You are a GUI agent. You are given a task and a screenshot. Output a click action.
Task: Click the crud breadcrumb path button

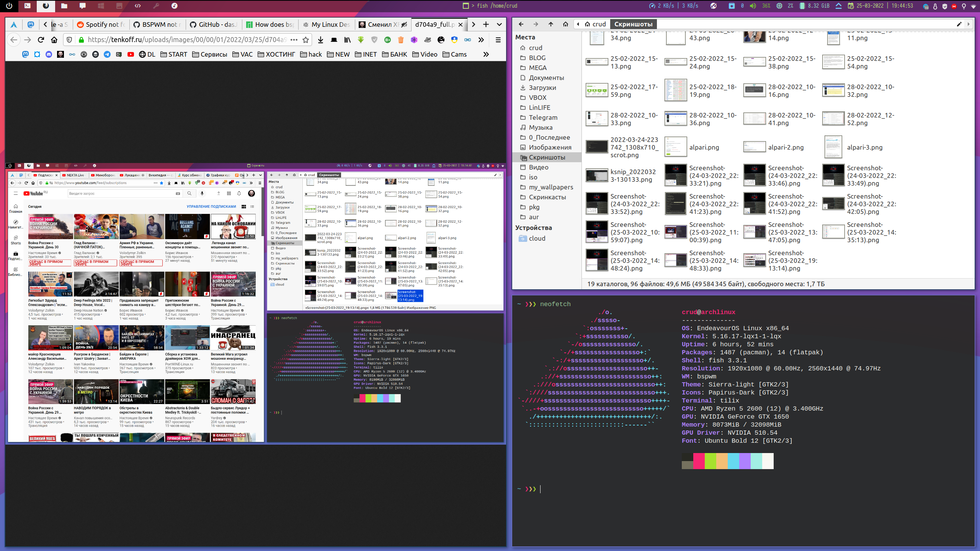click(x=595, y=24)
